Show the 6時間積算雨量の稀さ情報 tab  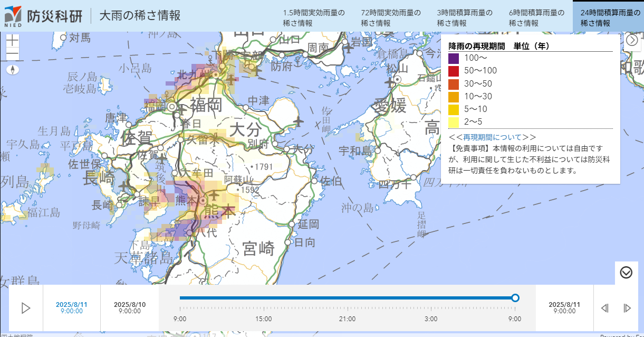click(x=536, y=17)
